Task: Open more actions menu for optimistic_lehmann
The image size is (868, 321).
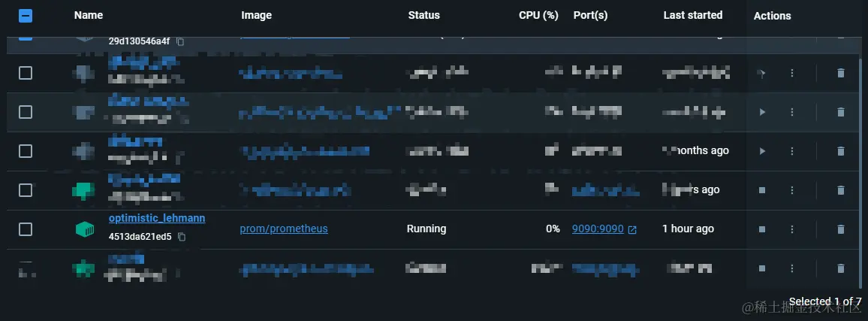Action: (792, 229)
